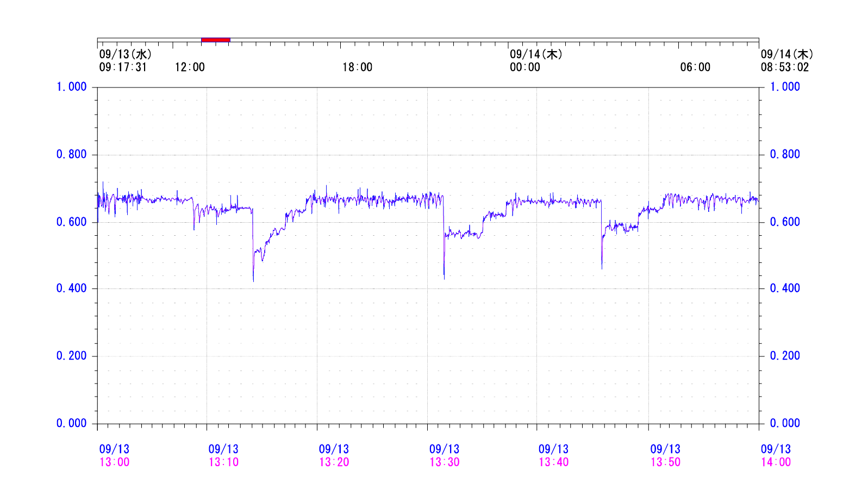
Task: Click the right axis 0.600 value
Action: [785, 222]
